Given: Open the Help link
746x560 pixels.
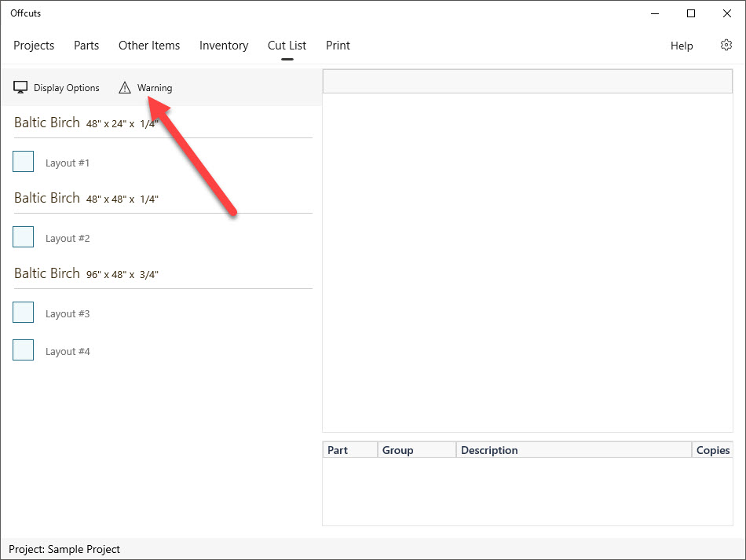Looking at the screenshot, I should point(682,46).
